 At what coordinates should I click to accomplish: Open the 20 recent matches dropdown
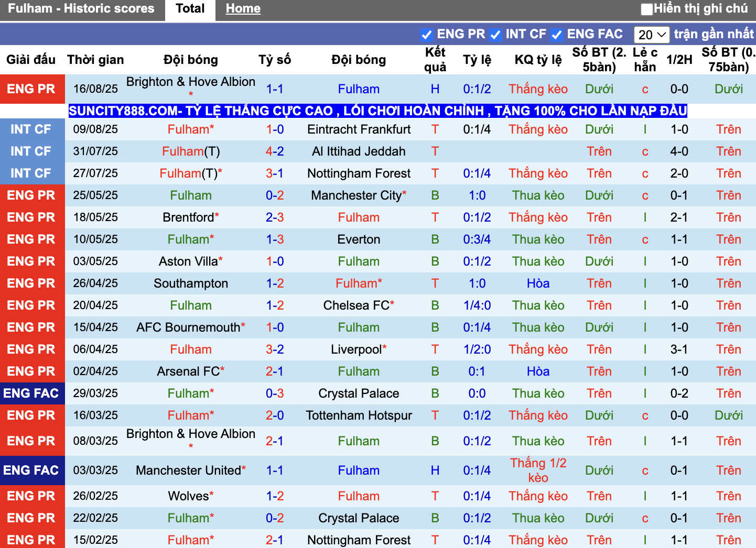pos(652,35)
